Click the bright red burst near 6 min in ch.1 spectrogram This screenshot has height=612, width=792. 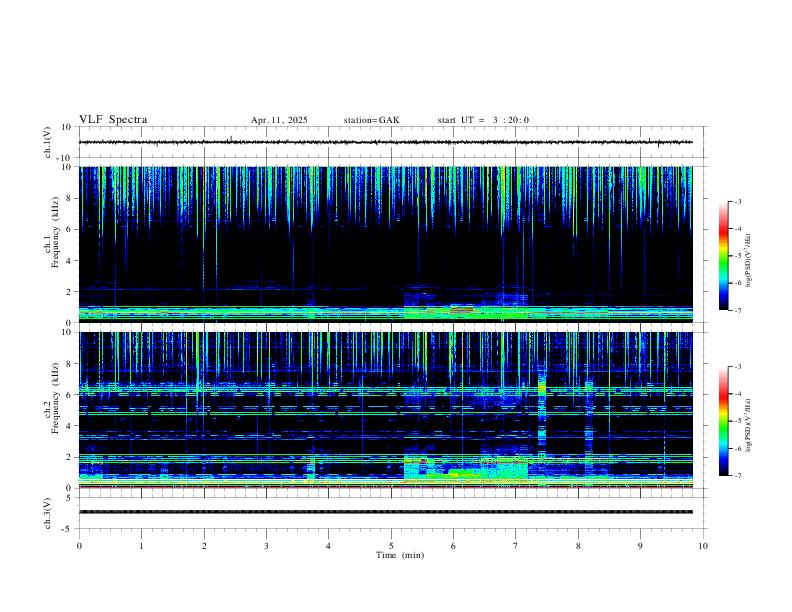coord(461,310)
